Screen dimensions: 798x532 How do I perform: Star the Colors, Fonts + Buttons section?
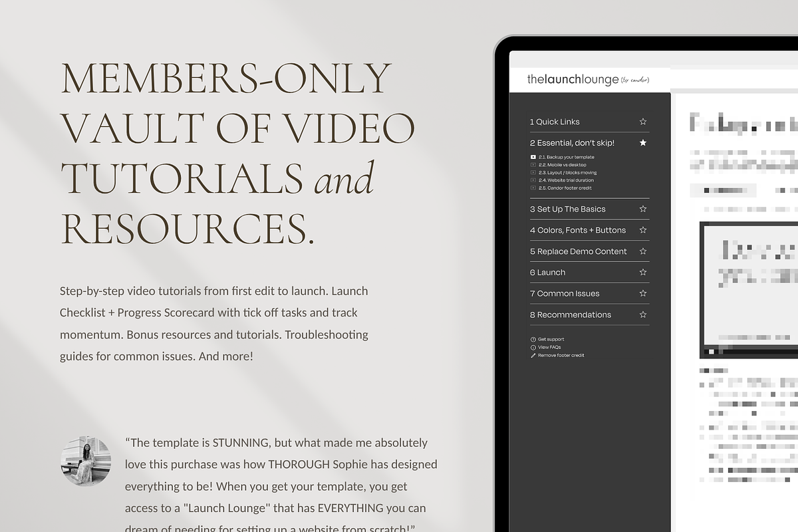click(x=643, y=230)
